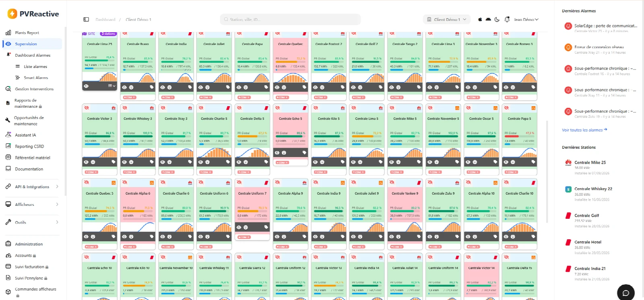This screenshot has width=644, height=300.
Task: Expand the Outils submenu
Action: coord(32,222)
